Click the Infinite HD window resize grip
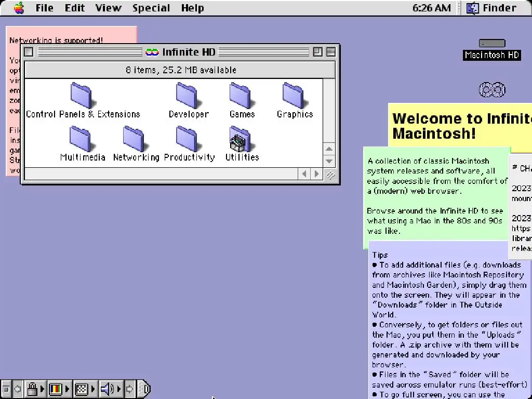This screenshot has width=532, height=399. click(329, 175)
